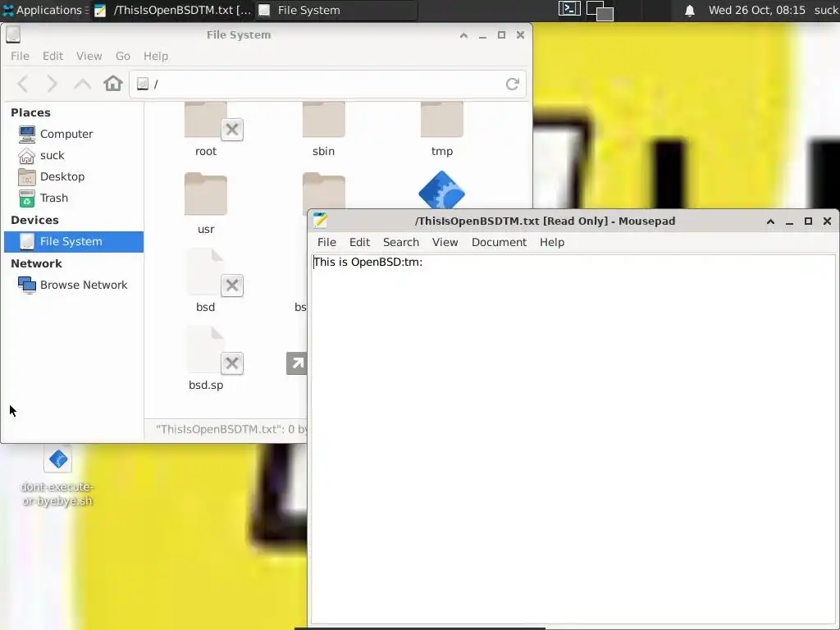The image size is (840, 630).
Task: Click in the Mousepad text area
Action: pyautogui.click(x=574, y=440)
